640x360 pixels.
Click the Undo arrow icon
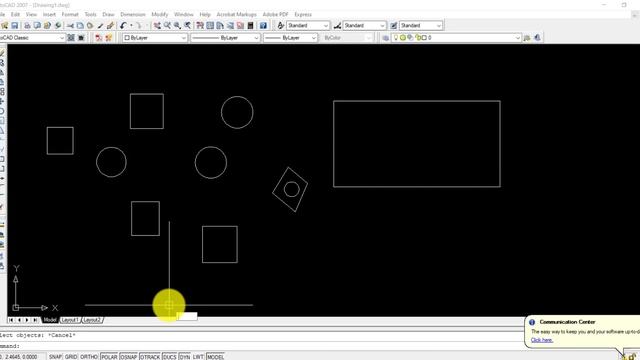coord(123,25)
